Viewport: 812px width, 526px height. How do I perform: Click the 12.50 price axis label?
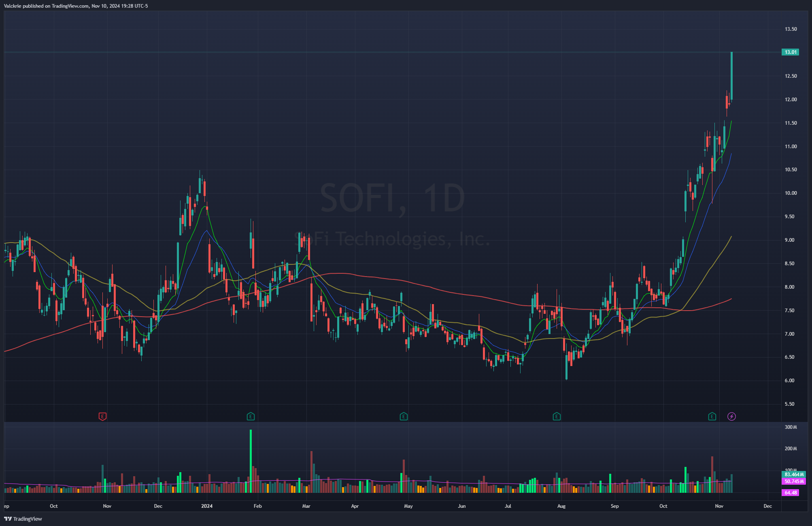791,76
